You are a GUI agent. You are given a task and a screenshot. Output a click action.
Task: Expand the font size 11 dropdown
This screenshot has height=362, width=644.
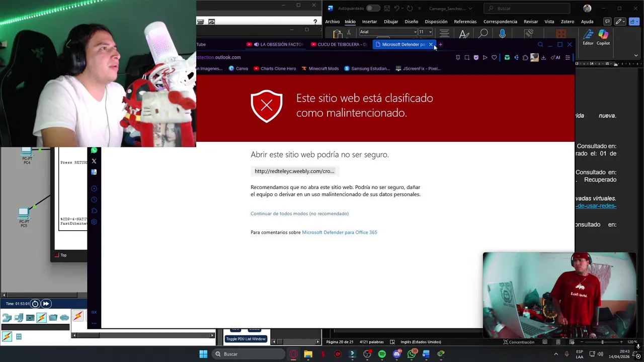coord(430,32)
